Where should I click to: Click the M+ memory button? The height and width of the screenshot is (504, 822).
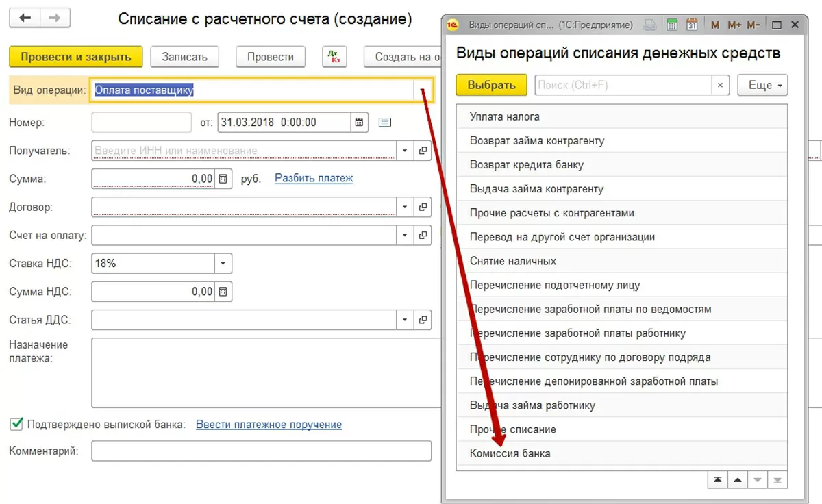(x=734, y=25)
